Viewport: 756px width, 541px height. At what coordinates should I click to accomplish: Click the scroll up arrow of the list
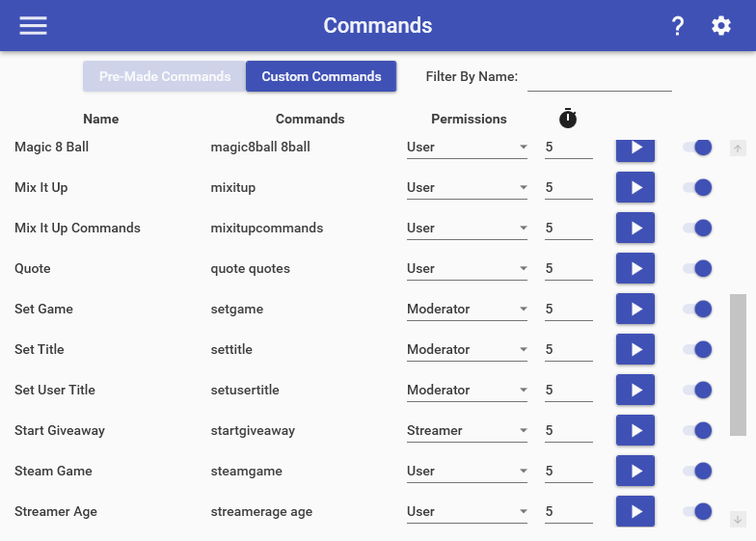point(738,149)
